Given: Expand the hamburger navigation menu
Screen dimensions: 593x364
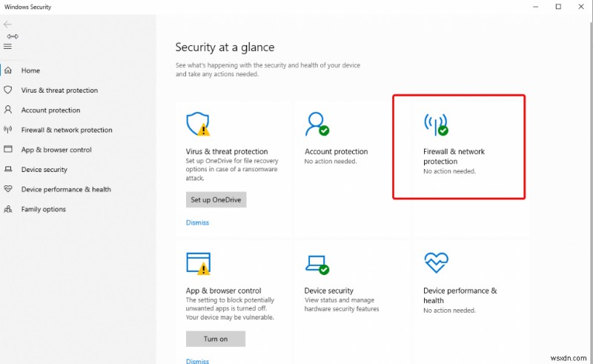Looking at the screenshot, I should point(8,46).
